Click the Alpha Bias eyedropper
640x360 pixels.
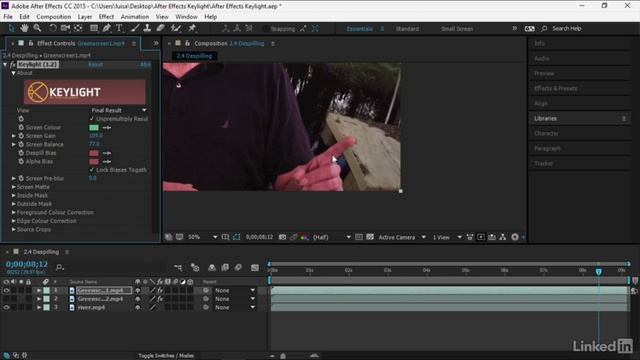107,162
